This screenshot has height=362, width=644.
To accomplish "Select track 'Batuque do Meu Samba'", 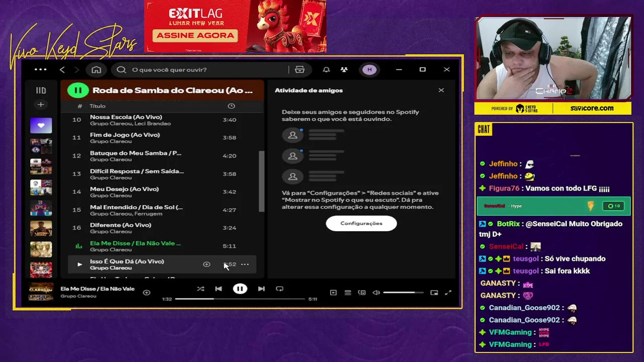I will click(162, 156).
